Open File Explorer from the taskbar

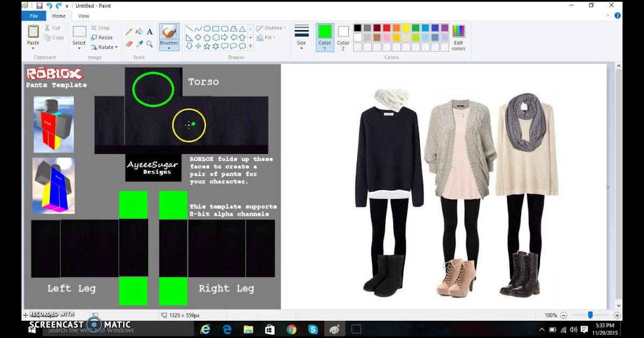coord(248,329)
